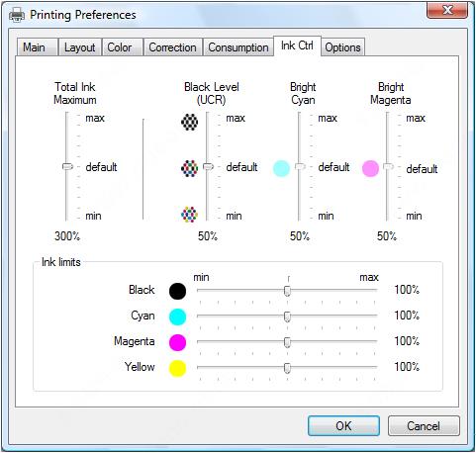
Task: Click the printer icon in the title bar
Action: 17,15
